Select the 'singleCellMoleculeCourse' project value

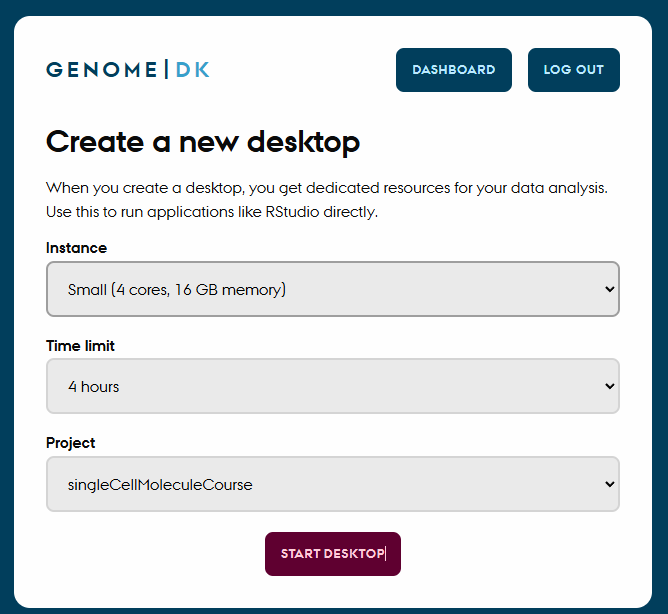[160, 485]
